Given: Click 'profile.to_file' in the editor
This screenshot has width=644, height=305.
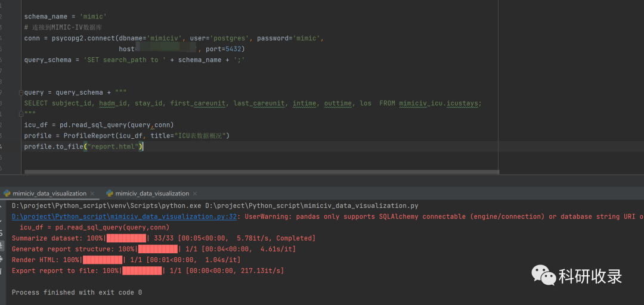Looking at the screenshot, I should click(x=54, y=146).
